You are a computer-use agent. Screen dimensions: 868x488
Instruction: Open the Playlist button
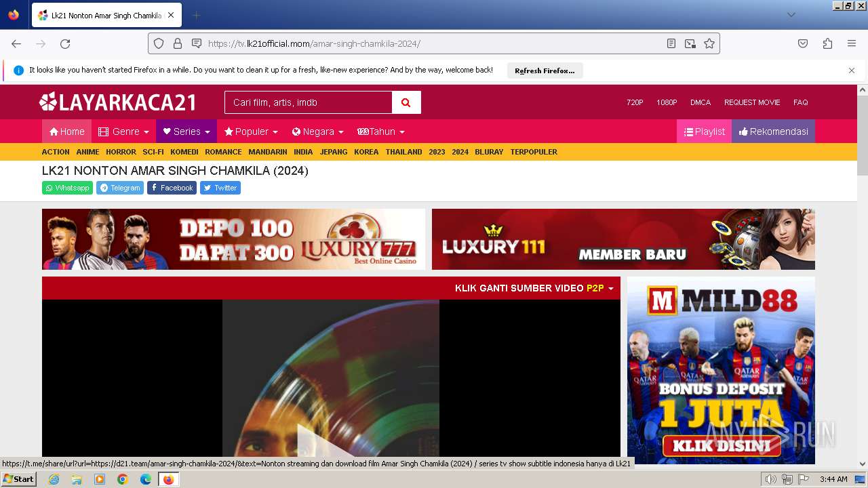click(x=704, y=131)
